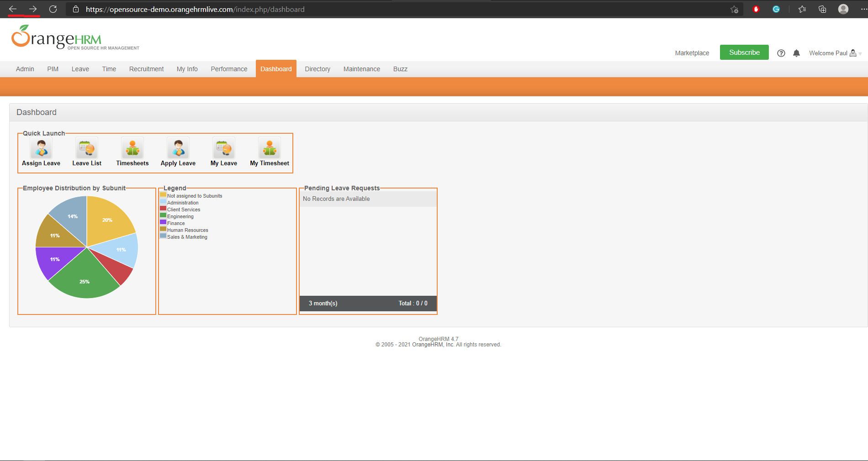Screen dimensions: 868x461
Task: Click the browser address bar URL
Action: (x=195, y=9)
